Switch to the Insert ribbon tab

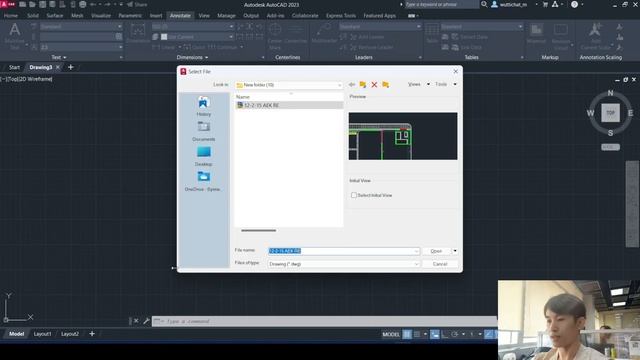point(156,16)
